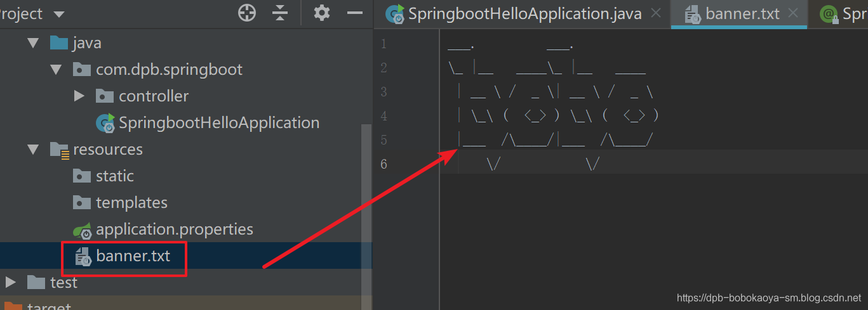This screenshot has height=310, width=868.
Task: Click the application.properties Spring leaf icon
Action: tap(83, 229)
